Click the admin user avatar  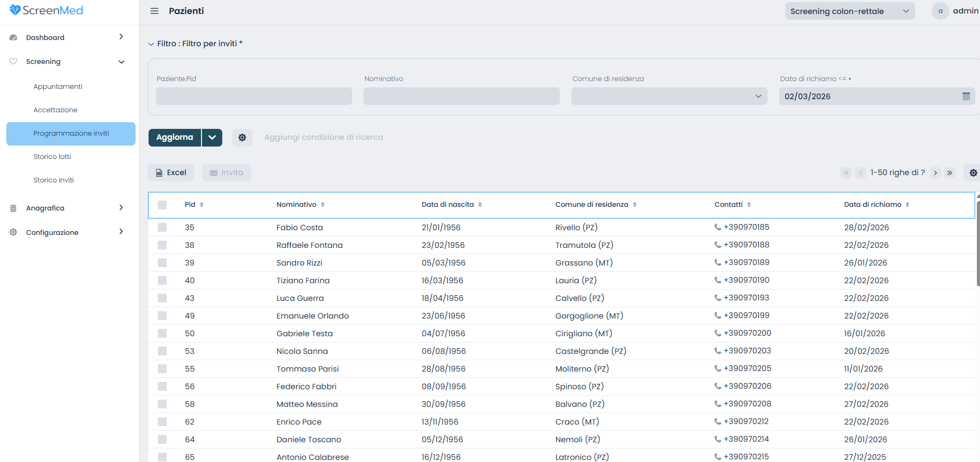point(940,11)
